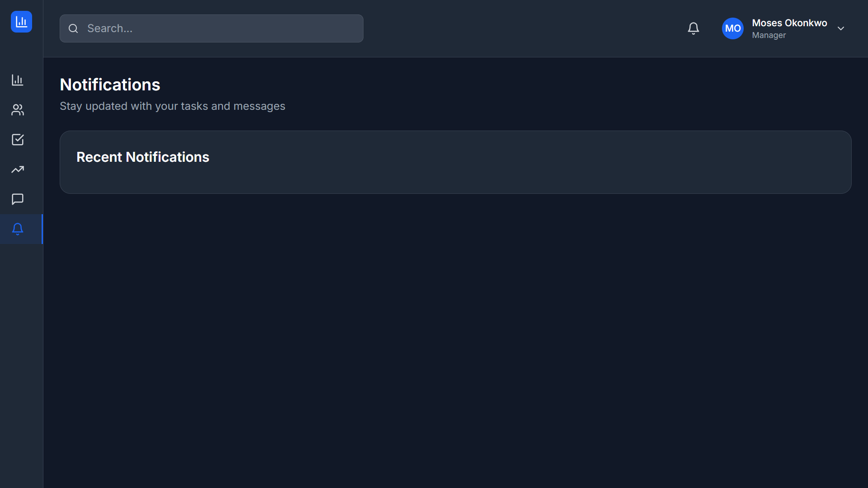Click the 'Stay updated with your tasks' subtitle
This screenshot has height=488, width=868.
[x=172, y=106]
